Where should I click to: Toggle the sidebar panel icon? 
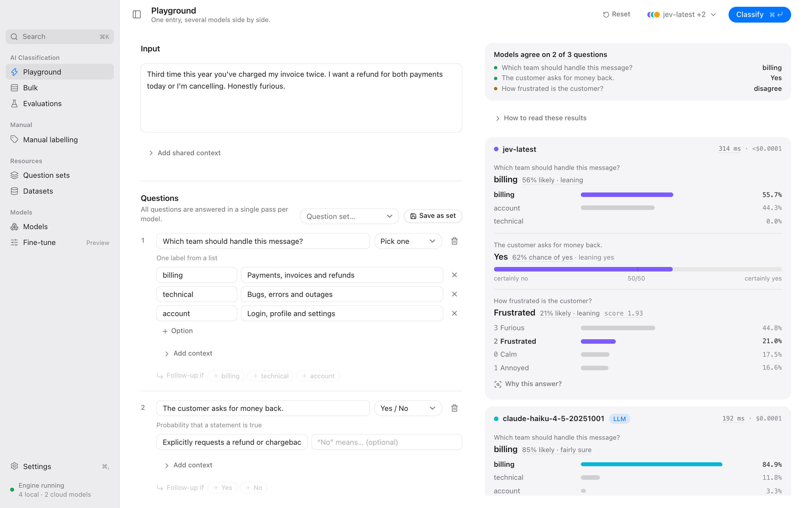[136, 14]
